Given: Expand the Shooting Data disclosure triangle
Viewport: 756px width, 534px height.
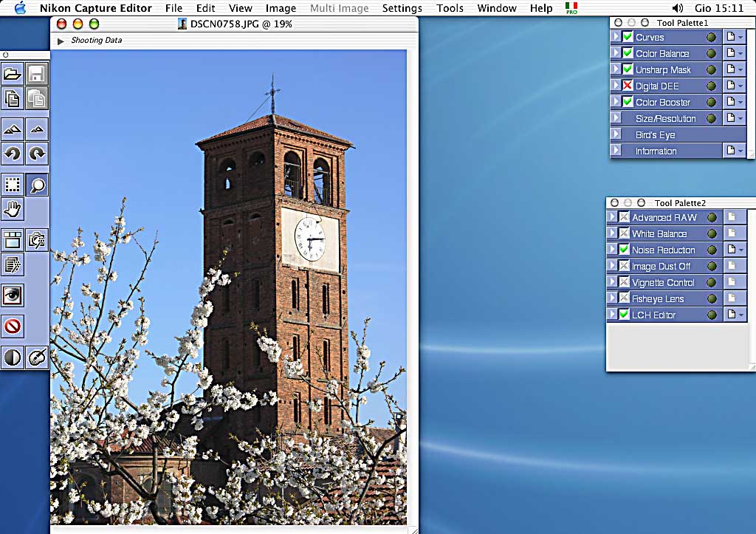Looking at the screenshot, I should (x=61, y=41).
